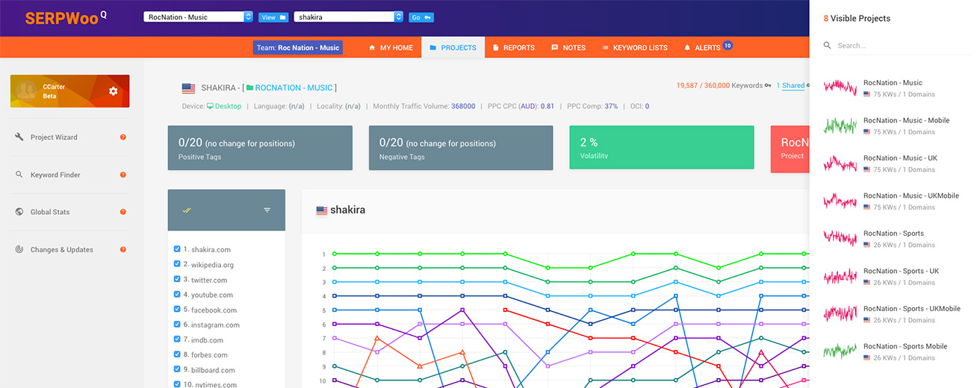Open the ROCNATION - MUSIC folder link
Screen dimensions: 980x388
(291, 88)
